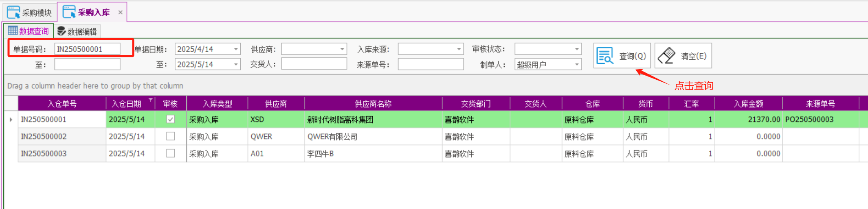Click the 交货部门 column header

point(476,104)
